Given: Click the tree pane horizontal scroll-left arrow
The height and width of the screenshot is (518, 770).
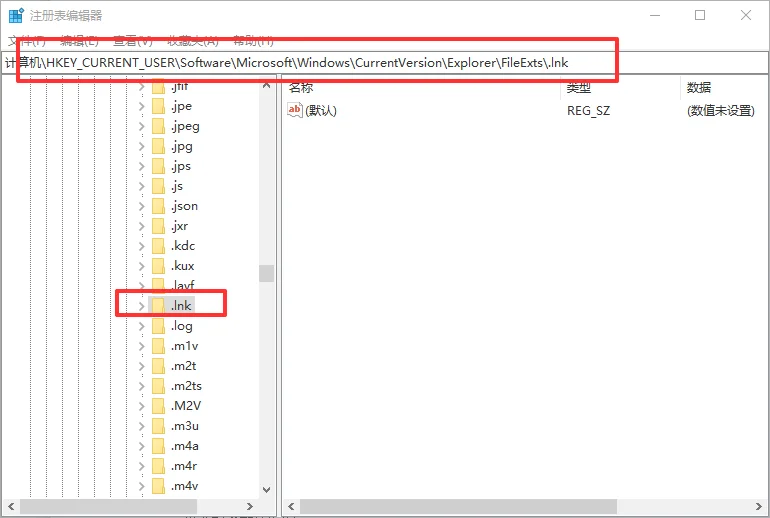Looking at the screenshot, I should tap(11, 506).
